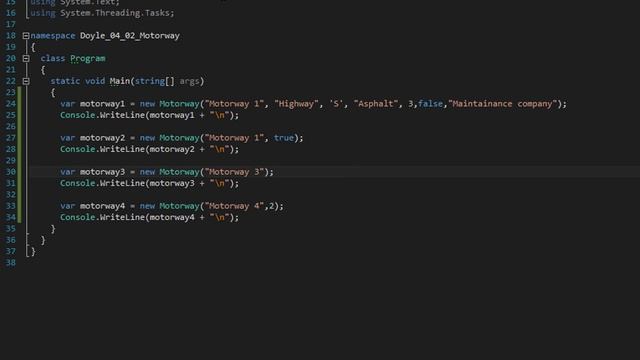Click 'WriteLine' on line 34
The image size is (640, 360).
[x=122, y=218]
